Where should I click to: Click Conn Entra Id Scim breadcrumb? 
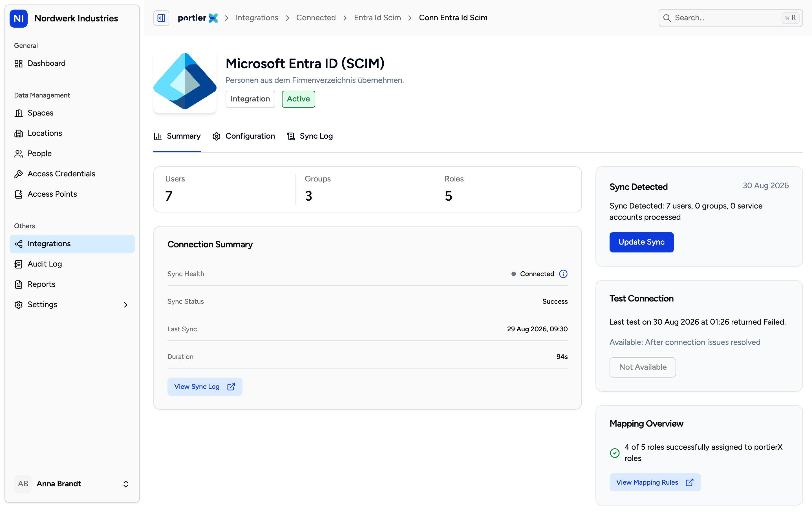pos(453,18)
